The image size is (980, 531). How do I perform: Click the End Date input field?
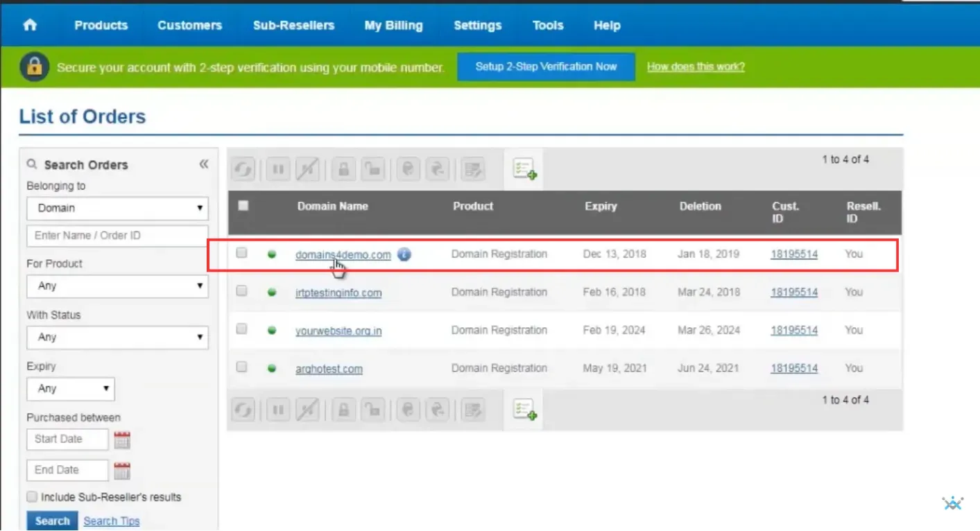click(x=67, y=470)
